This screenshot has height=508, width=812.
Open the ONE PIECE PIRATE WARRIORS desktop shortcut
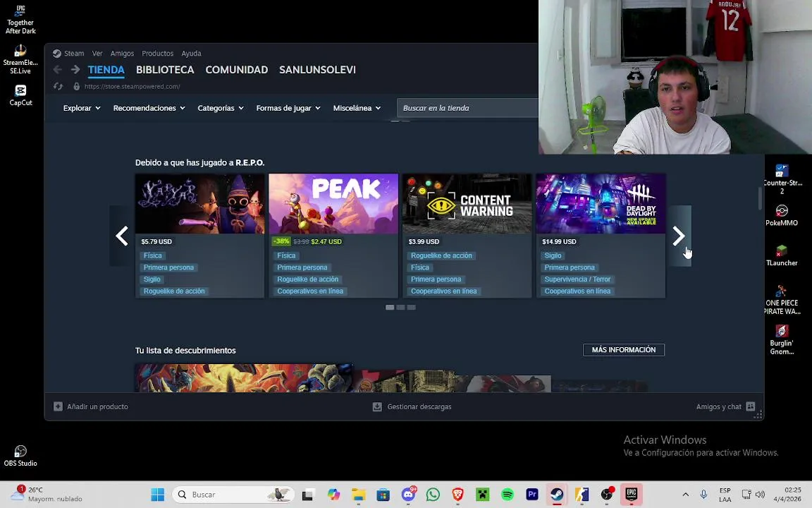782,300
